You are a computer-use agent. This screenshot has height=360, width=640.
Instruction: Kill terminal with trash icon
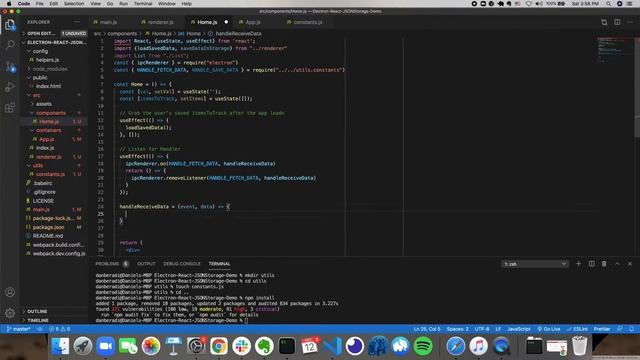coord(604,264)
